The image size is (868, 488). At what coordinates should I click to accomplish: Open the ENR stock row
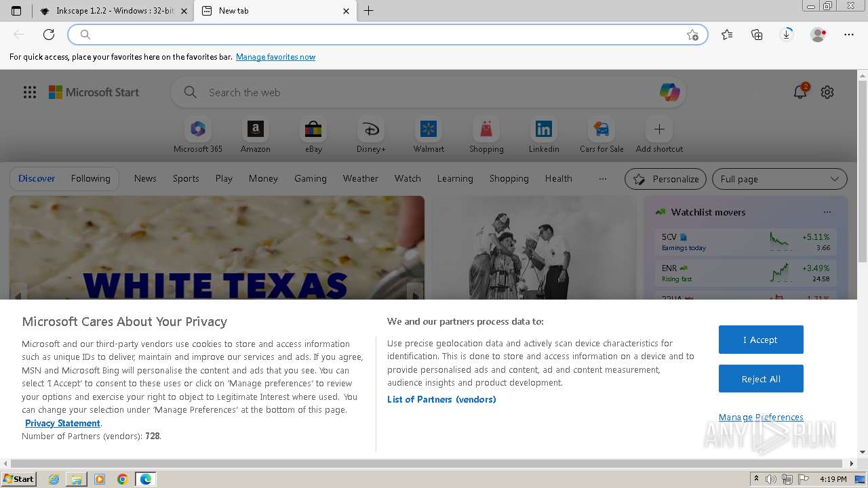click(x=746, y=273)
